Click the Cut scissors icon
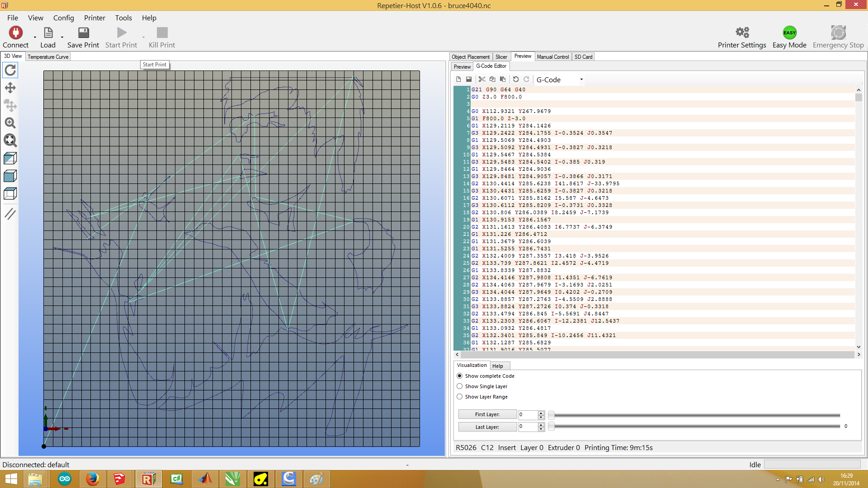 (x=482, y=79)
